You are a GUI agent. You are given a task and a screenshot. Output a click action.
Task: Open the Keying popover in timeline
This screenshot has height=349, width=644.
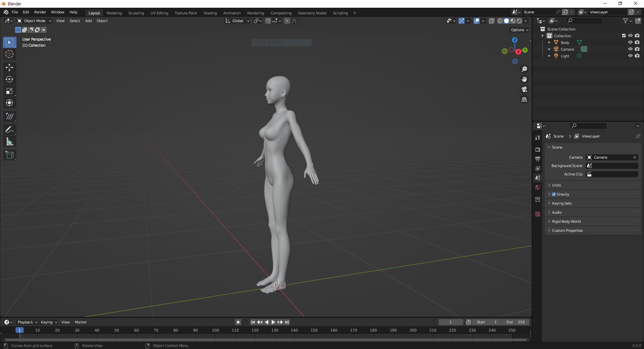(x=49, y=322)
